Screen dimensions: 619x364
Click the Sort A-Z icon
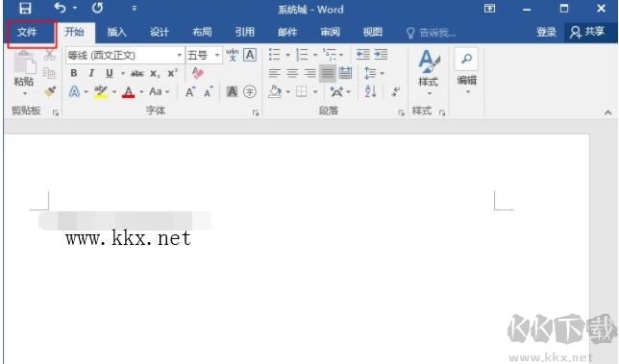pos(370,92)
